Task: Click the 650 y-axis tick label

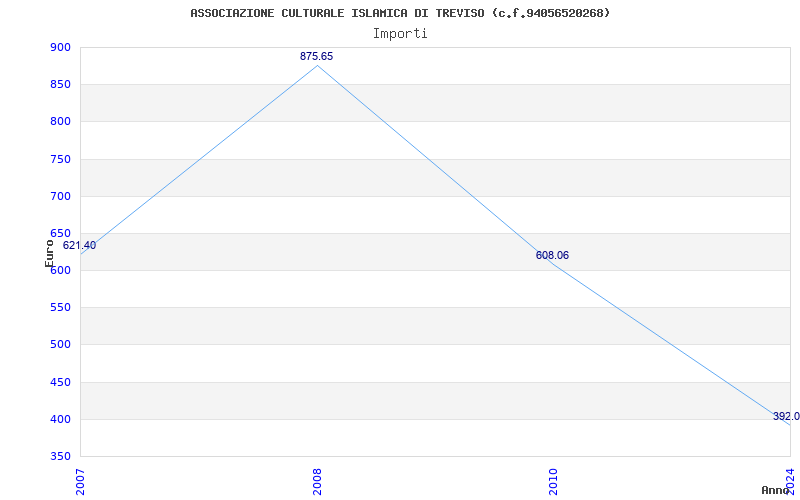Action: point(60,234)
